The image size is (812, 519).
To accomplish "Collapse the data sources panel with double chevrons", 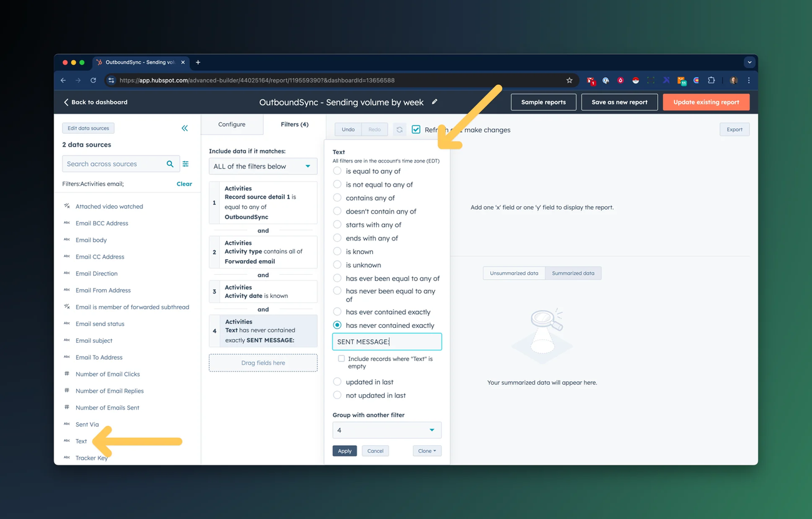I will [184, 128].
